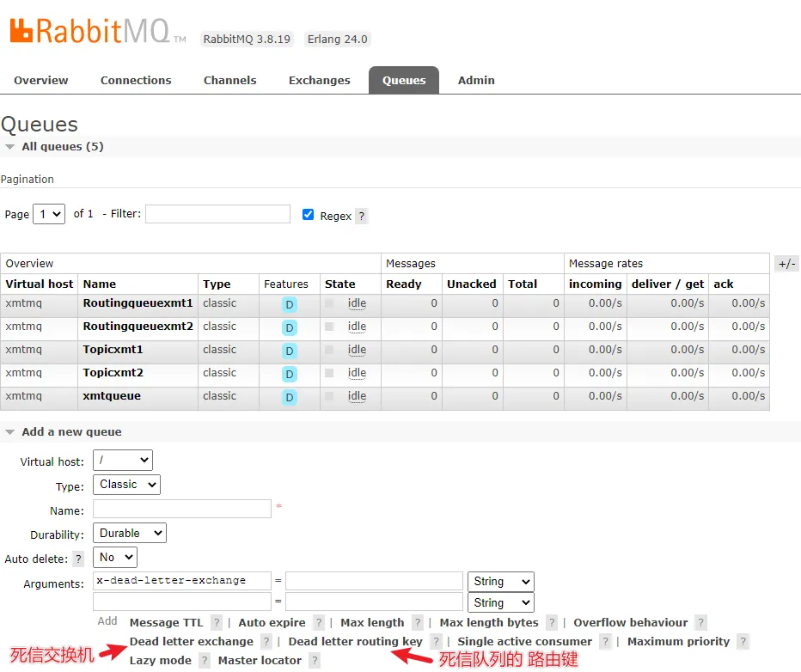Viewport: 801px width, 672px height.
Task: Add Max length bytes argument
Action: 489,622
